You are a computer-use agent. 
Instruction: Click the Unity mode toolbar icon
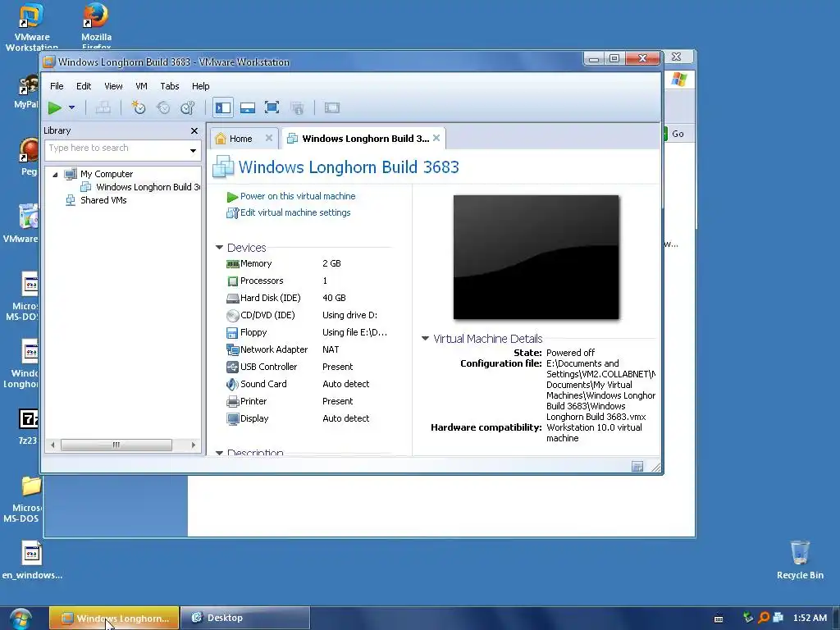[x=297, y=107]
